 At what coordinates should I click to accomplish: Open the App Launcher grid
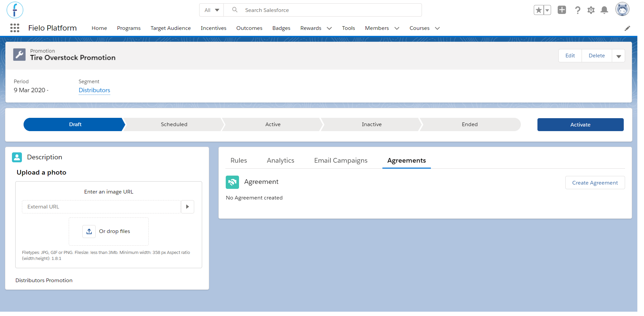15,28
